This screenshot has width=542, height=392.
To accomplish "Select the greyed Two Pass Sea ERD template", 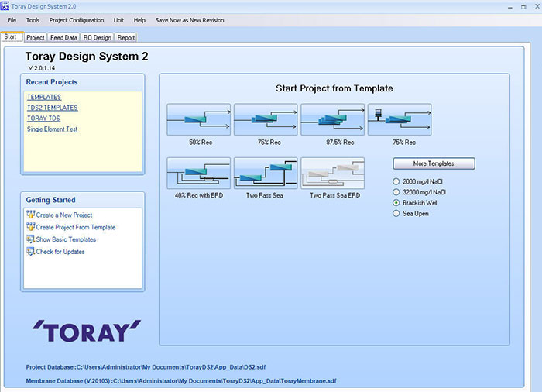I will [332, 173].
